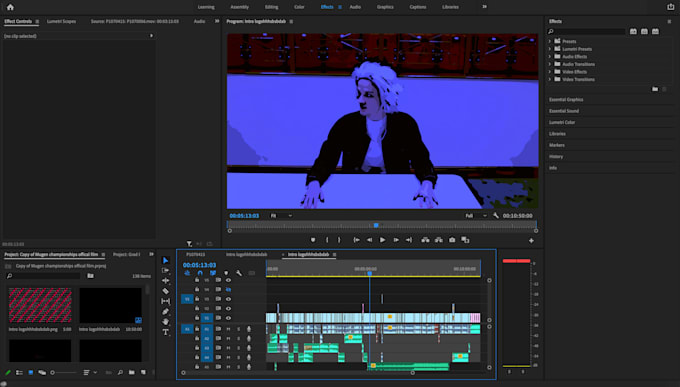Toggle V4 track output eye

[x=228, y=289]
